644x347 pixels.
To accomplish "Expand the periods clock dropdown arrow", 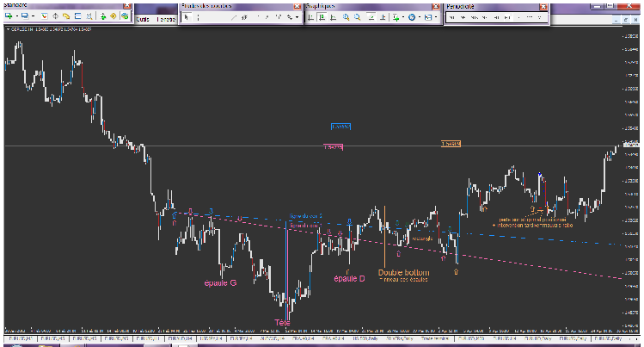I will point(420,17).
